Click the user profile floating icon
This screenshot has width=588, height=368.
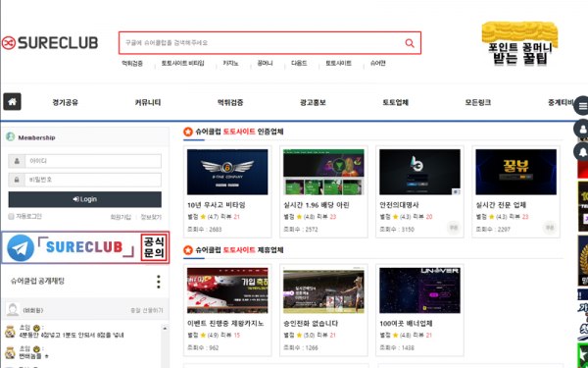582,130
